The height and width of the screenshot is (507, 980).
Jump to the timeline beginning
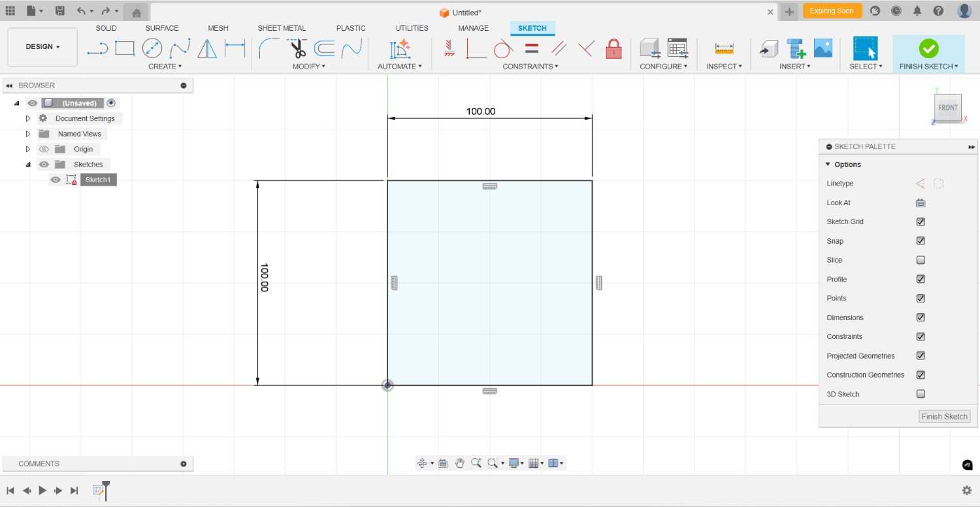(x=10, y=490)
